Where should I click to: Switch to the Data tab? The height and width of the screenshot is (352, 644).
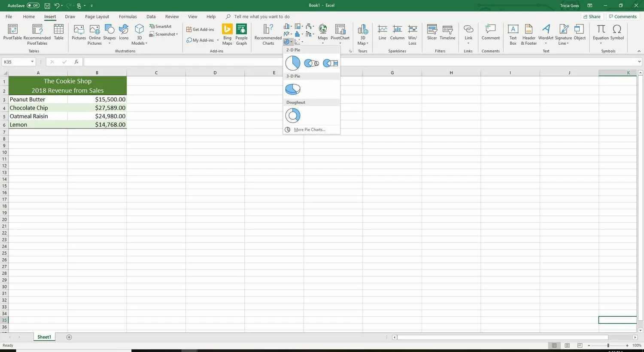point(151,17)
